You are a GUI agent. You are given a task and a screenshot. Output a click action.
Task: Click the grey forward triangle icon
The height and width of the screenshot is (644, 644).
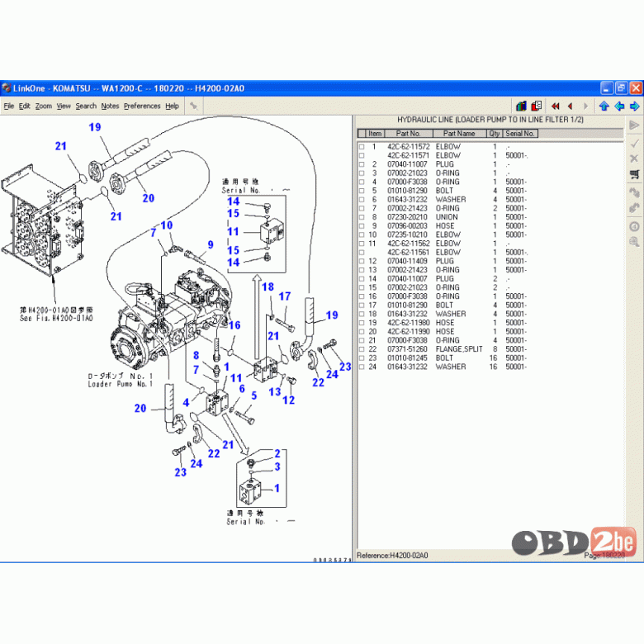[x=585, y=107]
